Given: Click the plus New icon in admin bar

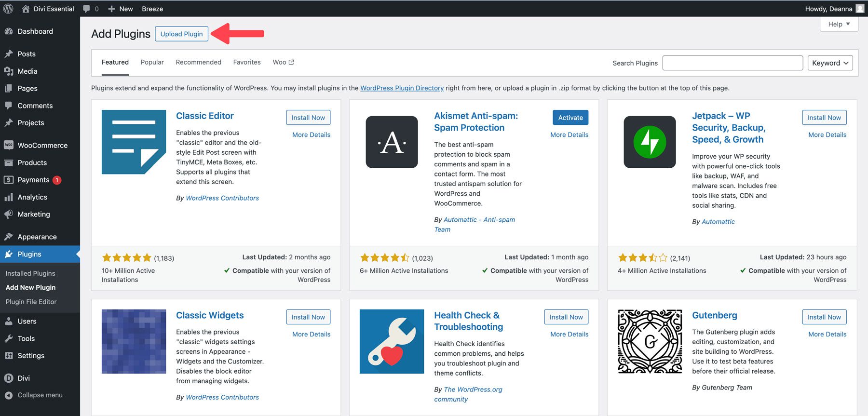Looking at the screenshot, I should (111, 9).
